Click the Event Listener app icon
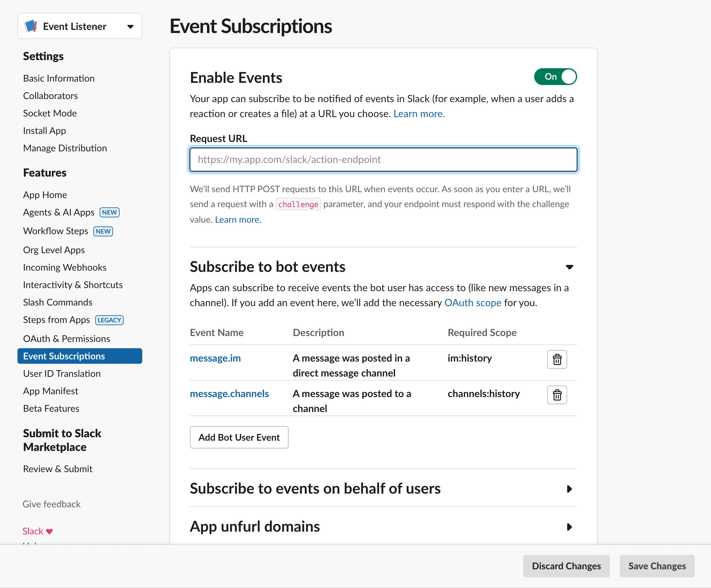This screenshot has height=588, width=711. (31, 26)
